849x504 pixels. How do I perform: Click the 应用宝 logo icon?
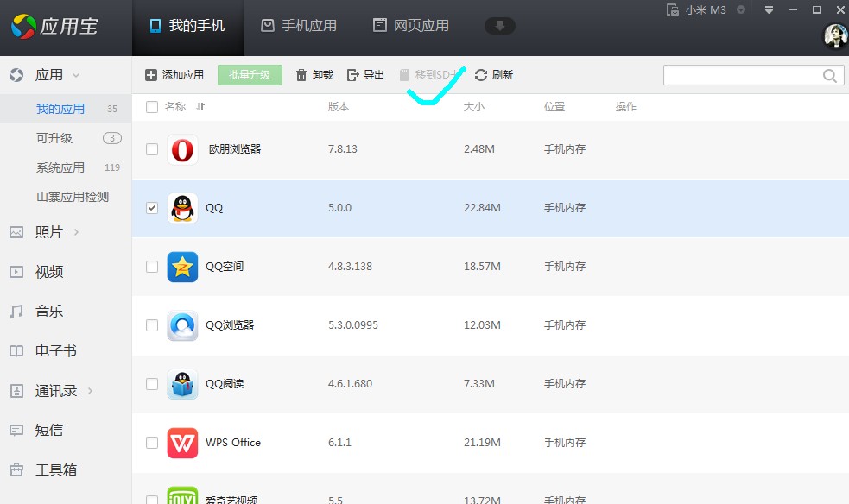[x=24, y=26]
